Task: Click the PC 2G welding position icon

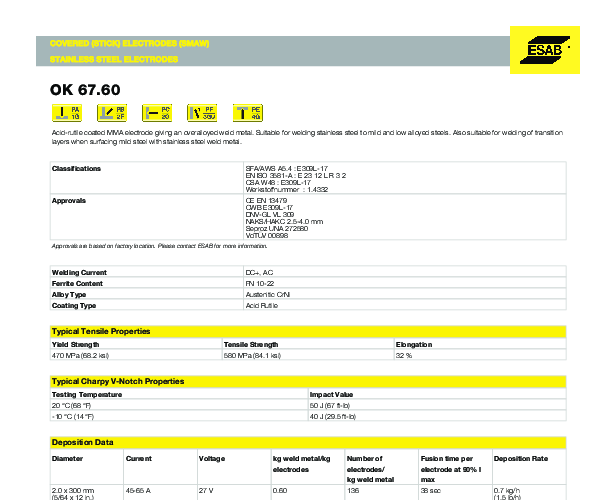Action: [x=157, y=113]
